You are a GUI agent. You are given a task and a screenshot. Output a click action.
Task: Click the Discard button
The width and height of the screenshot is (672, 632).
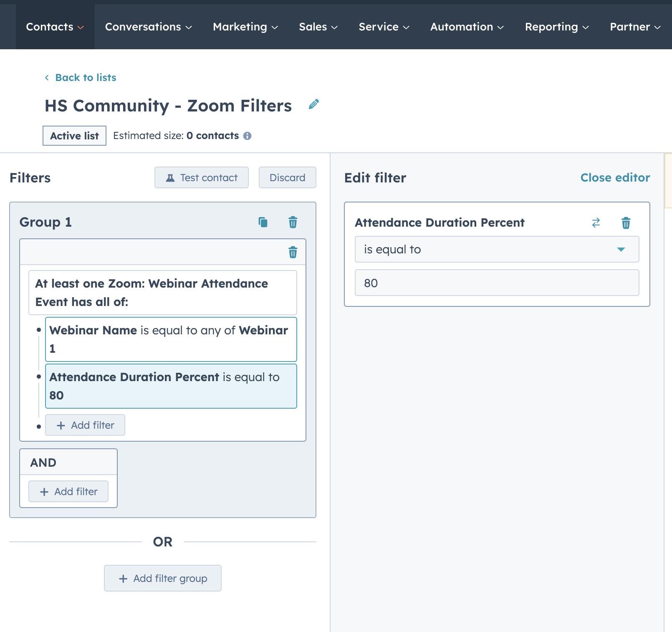tap(287, 177)
